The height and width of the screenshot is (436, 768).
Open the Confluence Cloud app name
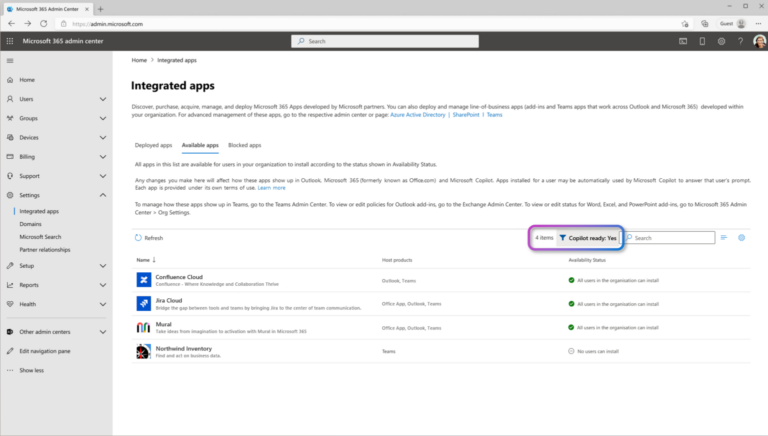click(179, 277)
